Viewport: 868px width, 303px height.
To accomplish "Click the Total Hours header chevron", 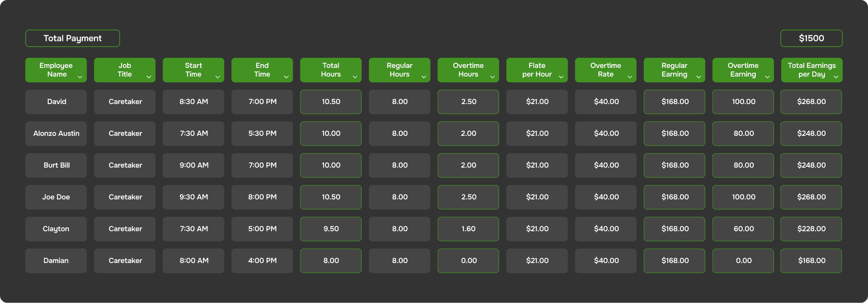I will [355, 77].
